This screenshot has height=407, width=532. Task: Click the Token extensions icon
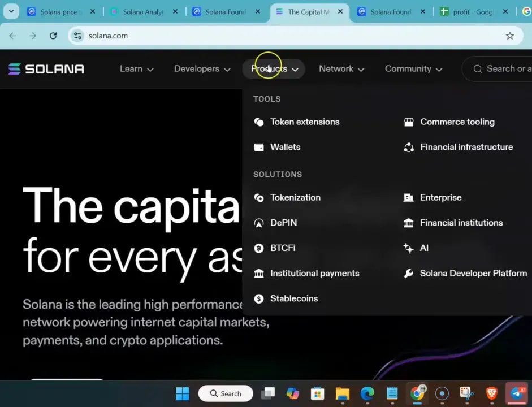point(259,122)
